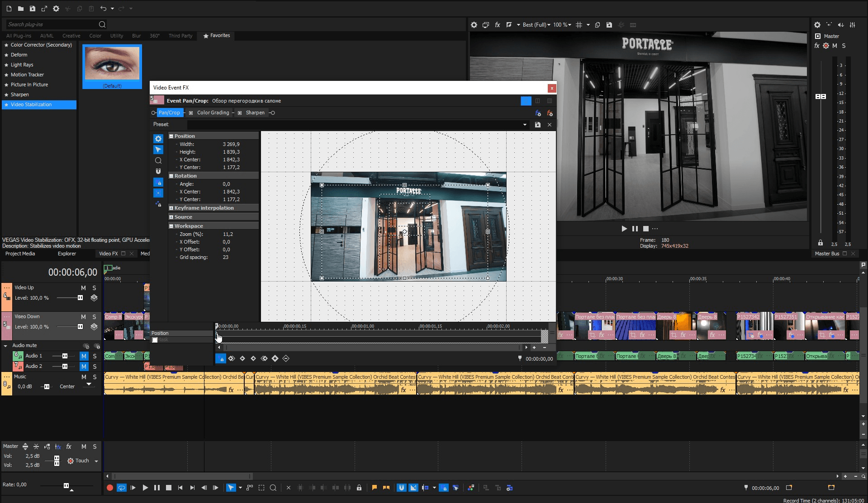
Task: Collapse the Rotation section
Action: tap(171, 176)
